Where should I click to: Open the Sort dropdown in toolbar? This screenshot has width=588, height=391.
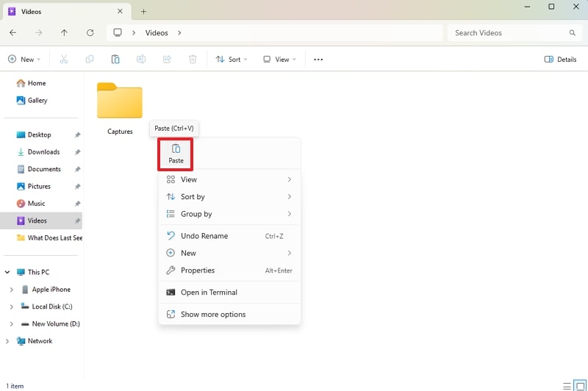click(232, 60)
